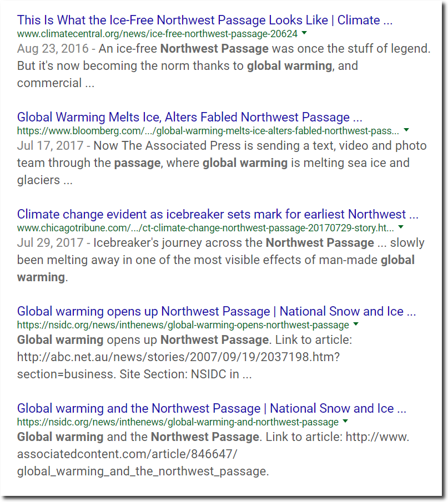Viewport: 448px width, 502px height.
Task: Expand the dropdown arrow beside climatecentral.org URL
Action: (x=304, y=33)
